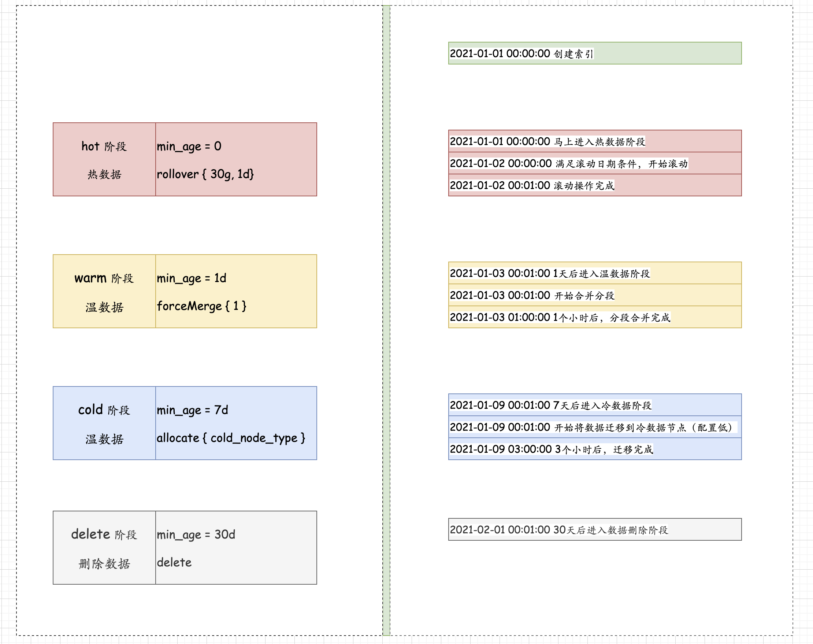Select the min_age = 7d text
Viewport: 813px width, 644px height.
tap(193, 410)
